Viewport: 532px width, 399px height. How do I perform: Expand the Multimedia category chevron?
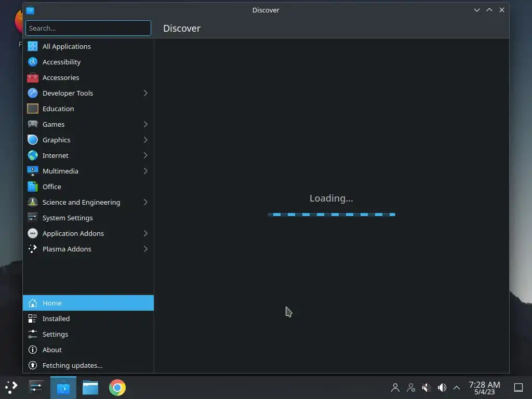pos(145,171)
